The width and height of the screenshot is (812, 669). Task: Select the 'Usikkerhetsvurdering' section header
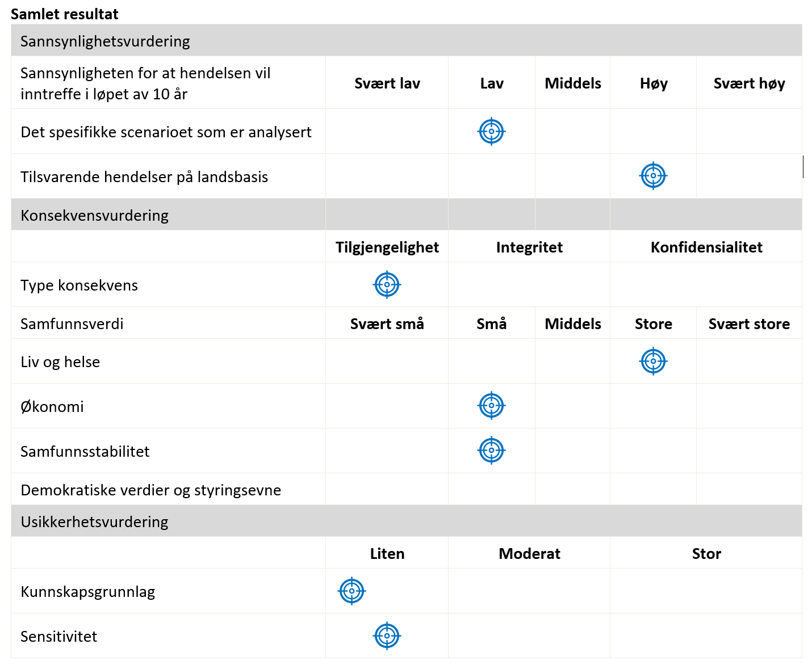[94, 521]
